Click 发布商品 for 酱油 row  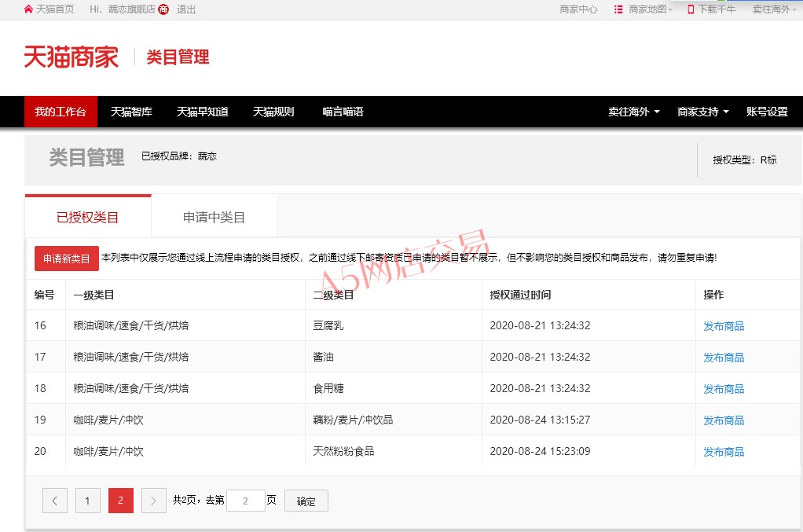click(x=724, y=358)
